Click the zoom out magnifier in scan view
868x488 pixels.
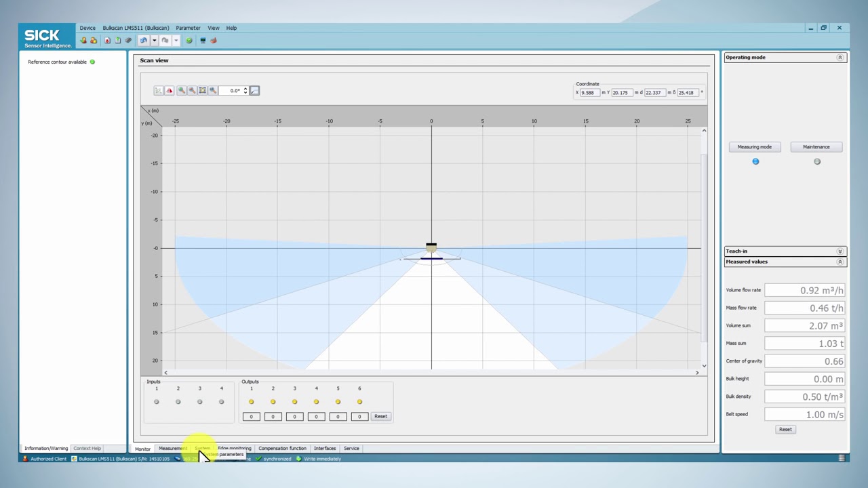[192, 90]
